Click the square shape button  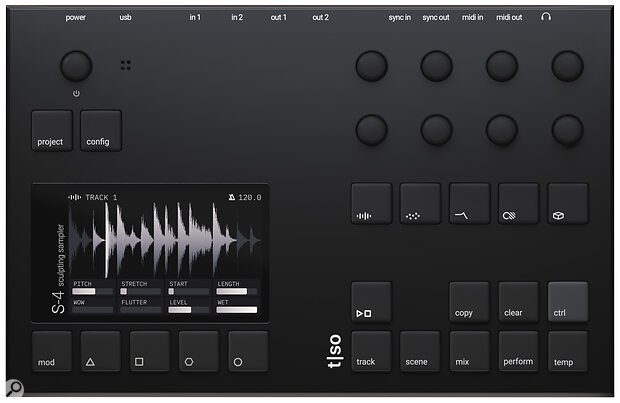[x=150, y=351]
